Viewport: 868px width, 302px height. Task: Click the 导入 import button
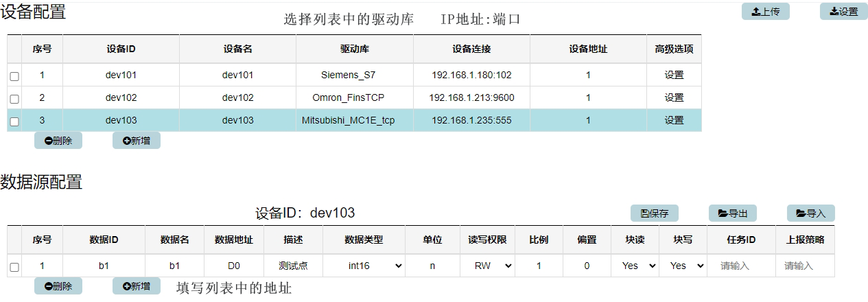(x=810, y=213)
